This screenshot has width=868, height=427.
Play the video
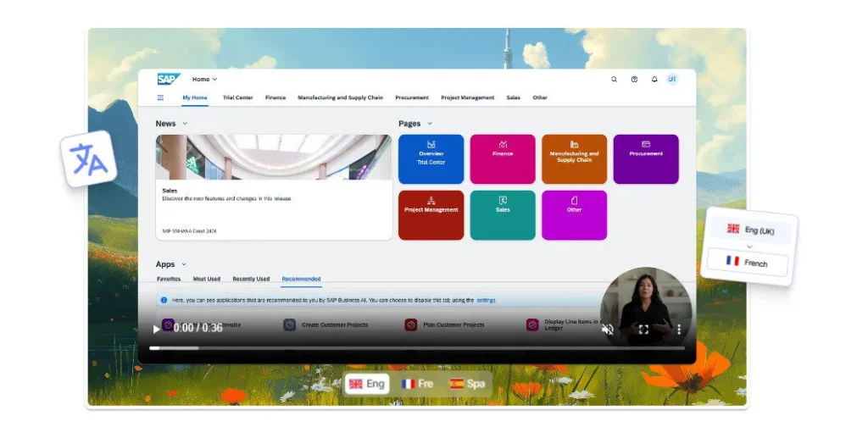click(x=156, y=328)
